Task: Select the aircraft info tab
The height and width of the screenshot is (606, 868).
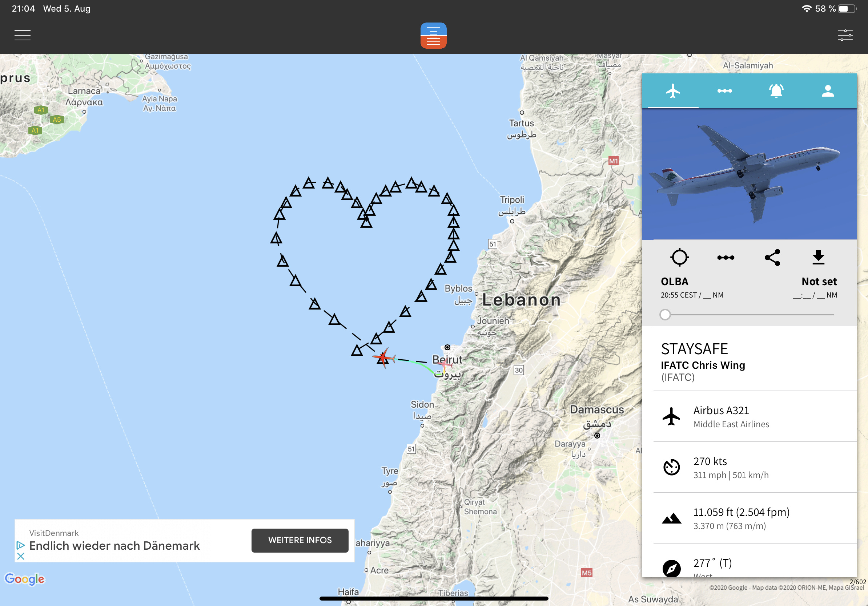Action: (673, 91)
